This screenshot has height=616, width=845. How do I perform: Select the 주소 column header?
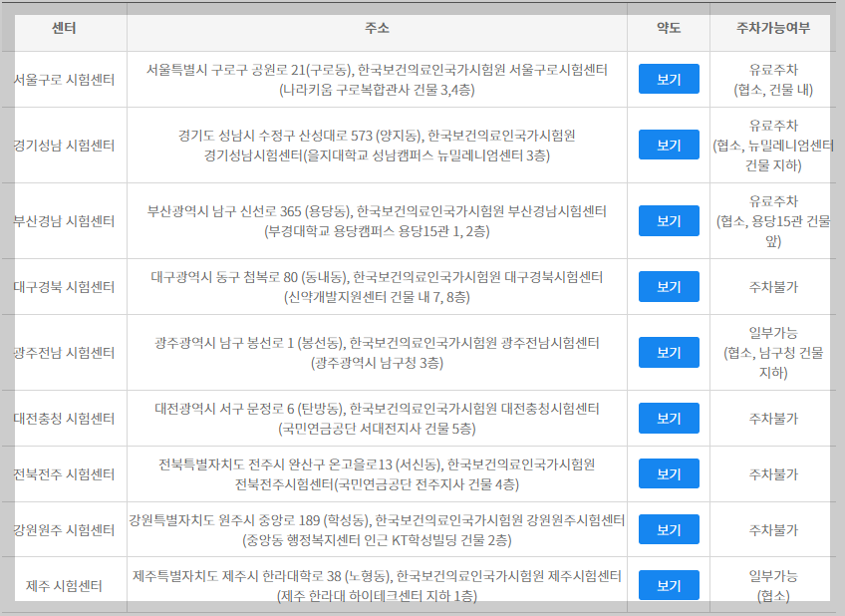click(377, 28)
